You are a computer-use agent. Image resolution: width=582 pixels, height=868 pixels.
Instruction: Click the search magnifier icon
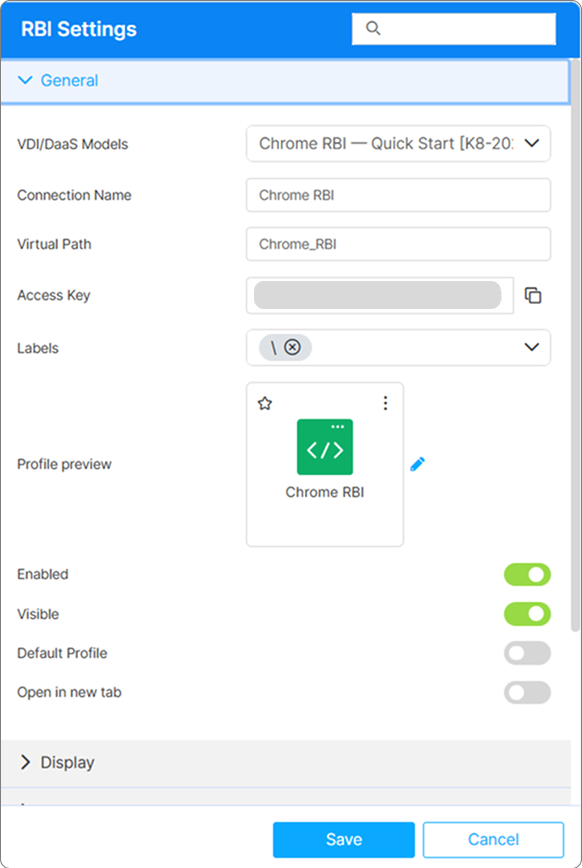click(373, 28)
